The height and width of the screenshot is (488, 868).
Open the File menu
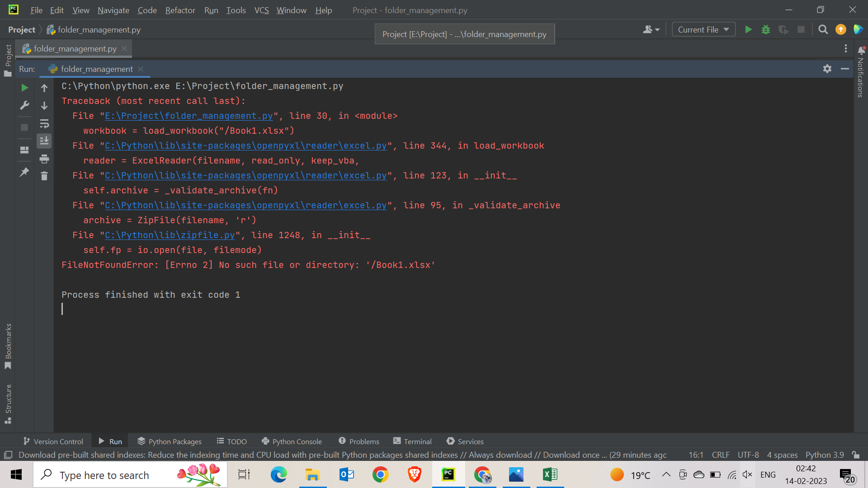(36, 10)
